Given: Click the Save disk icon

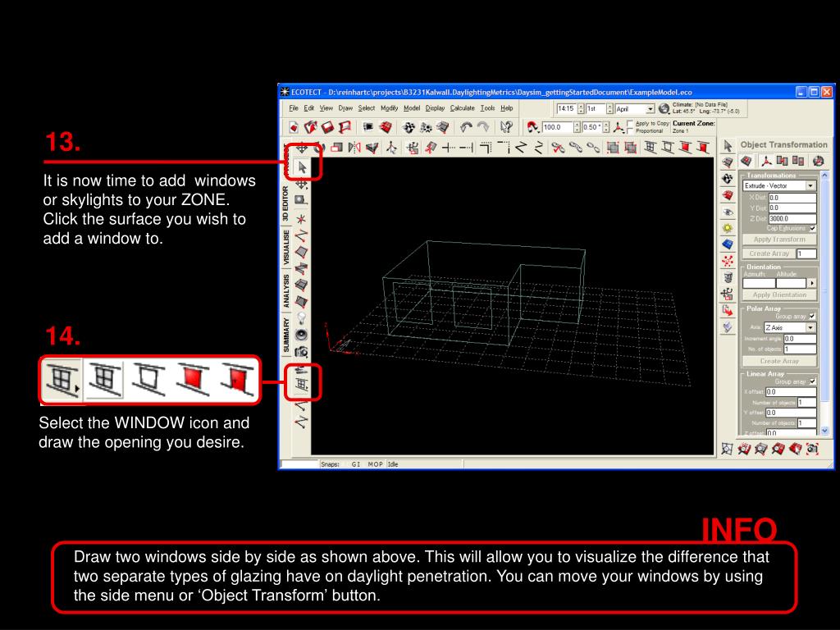Looking at the screenshot, I should pyautogui.click(x=327, y=127).
